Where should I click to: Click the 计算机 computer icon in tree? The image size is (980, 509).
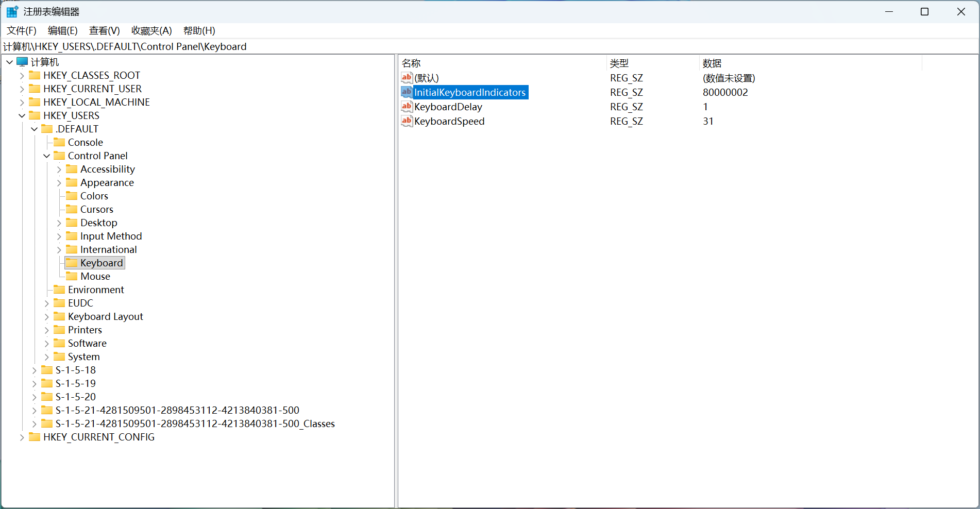[22, 62]
